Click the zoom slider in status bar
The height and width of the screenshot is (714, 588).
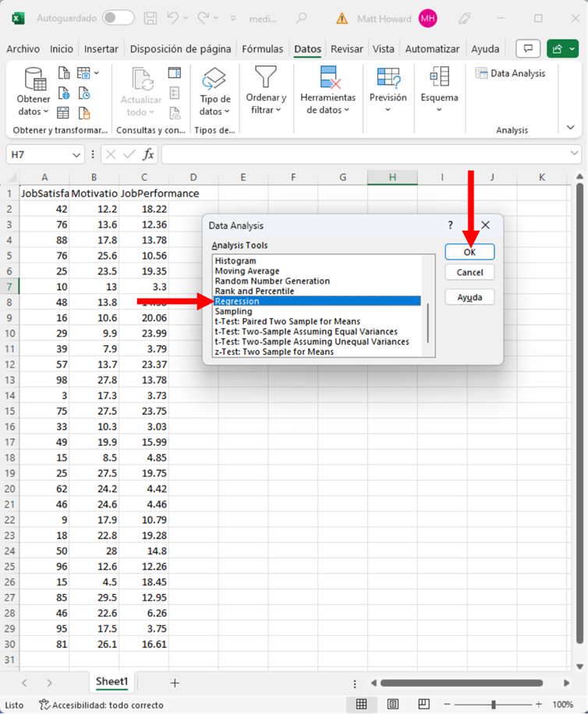(493, 705)
